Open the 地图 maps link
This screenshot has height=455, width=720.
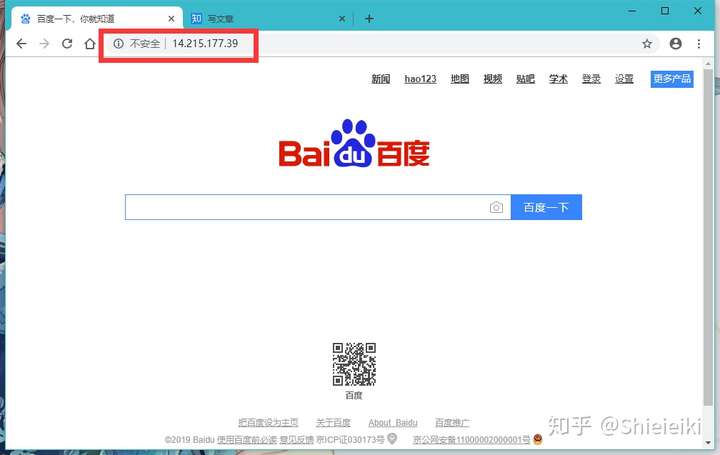pyautogui.click(x=460, y=79)
